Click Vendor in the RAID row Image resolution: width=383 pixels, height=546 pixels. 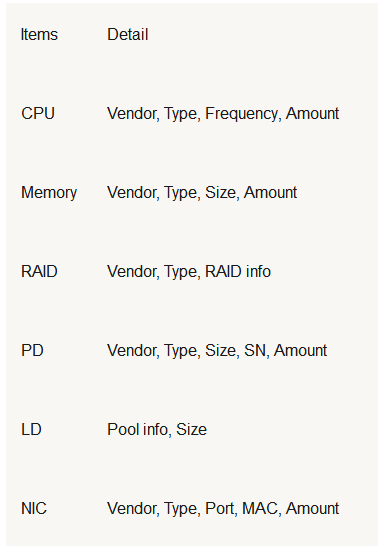tap(133, 272)
